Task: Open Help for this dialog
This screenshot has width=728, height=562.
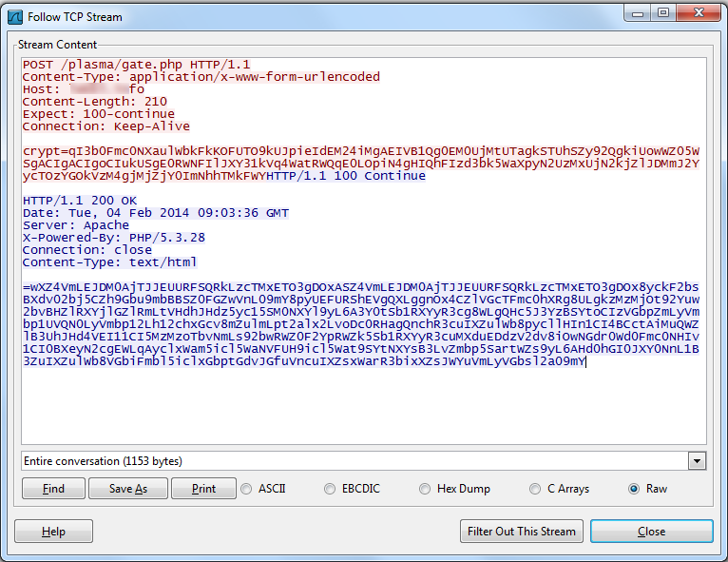Action: tap(54, 532)
